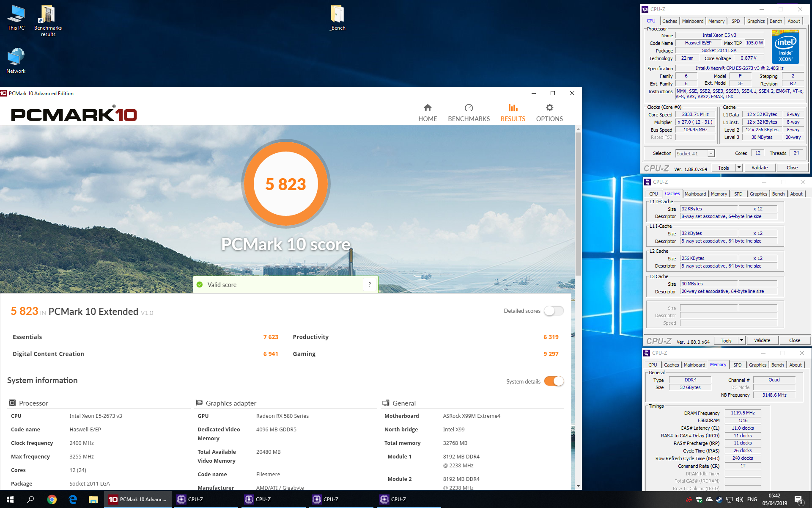The height and width of the screenshot is (508, 812).
Task: Open the BENCHMARKS section gauge icon
Action: tap(469, 108)
